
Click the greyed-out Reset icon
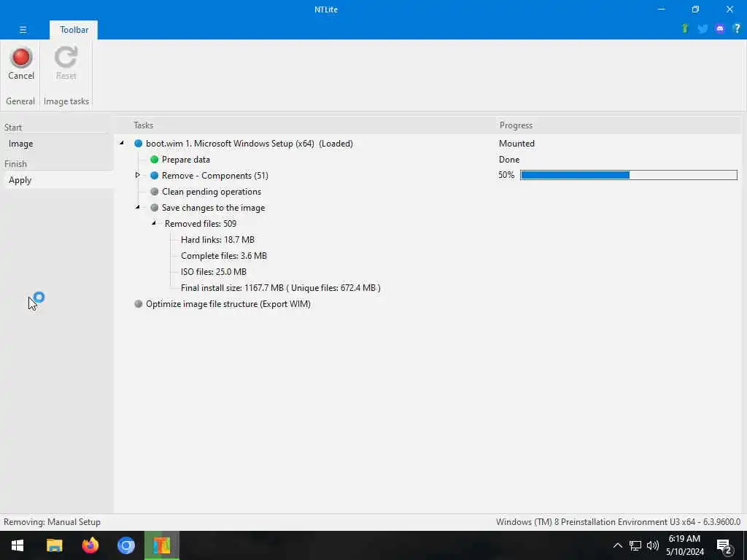66,57
